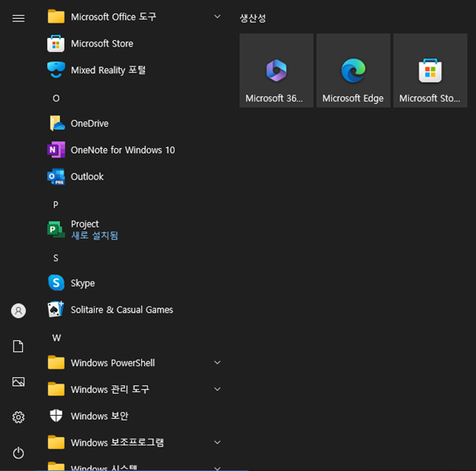Image resolution: width=476 pixels, height=471 pixels.
Task: Open Documents from sidebar icon
Action: [18, 347]
